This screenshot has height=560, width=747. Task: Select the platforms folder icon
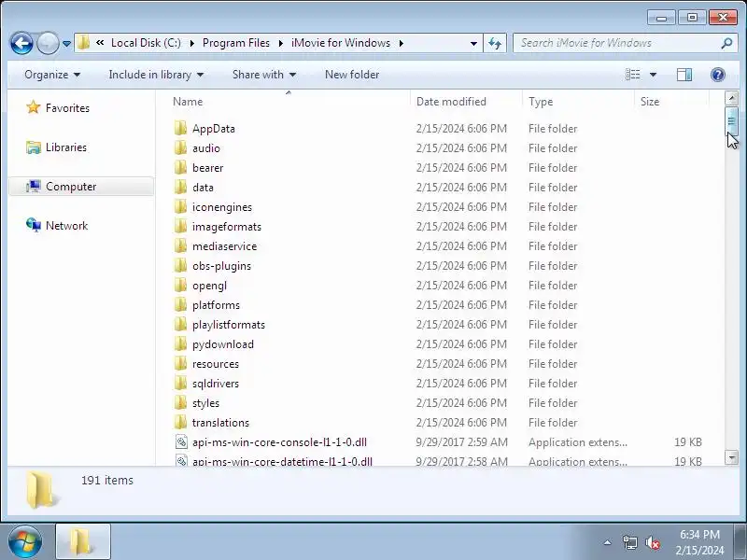pyautogui.click(x=180, y=304)
